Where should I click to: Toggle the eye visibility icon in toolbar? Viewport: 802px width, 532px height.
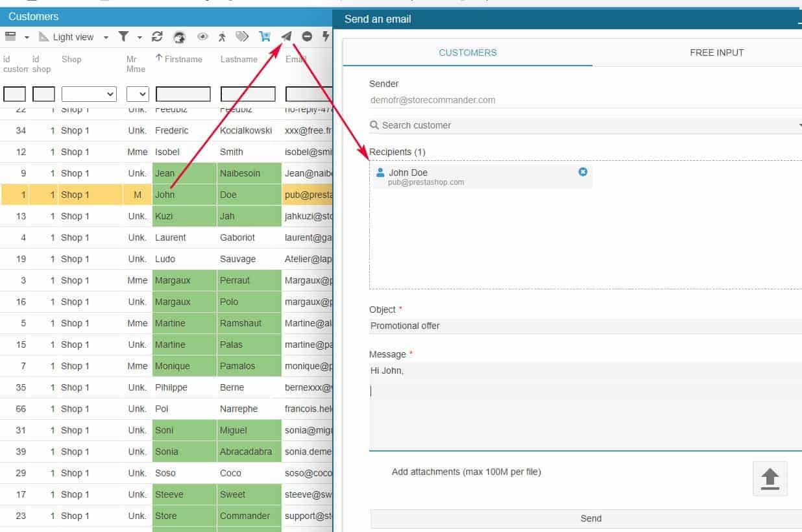[x=202, y=36]
